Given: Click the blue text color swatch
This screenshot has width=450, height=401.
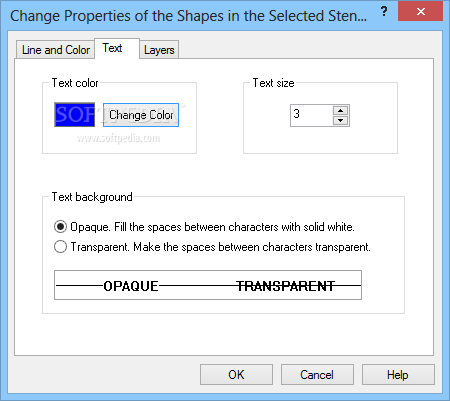Looking at the screenshot, I should pos(75,115).
